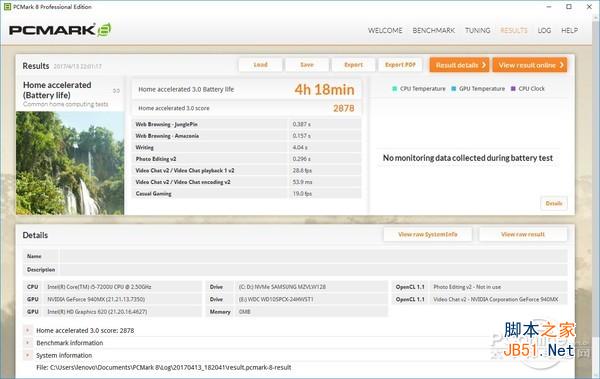This screenshot has height=379, width=600.
Task: Select Web Browsing - Amazonia row
Action: tap(247, 136)
